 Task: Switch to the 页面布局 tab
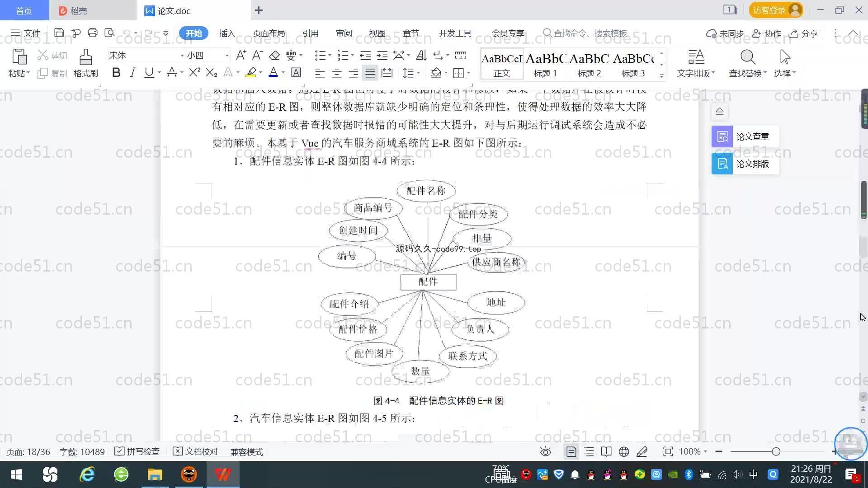(x=269, y=33)
